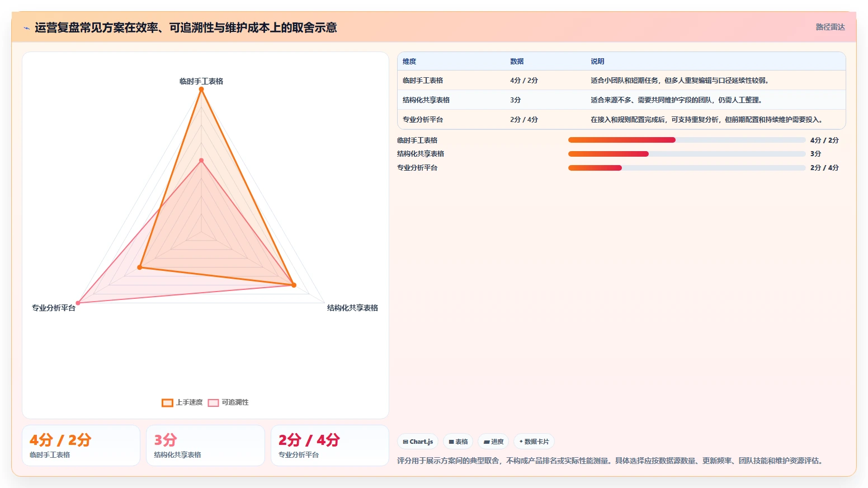This screenshot has width=868, height=488.
Task: Click the 结构化共享表格 progress bar
Action: pyautogui.click(x=687, y=154)
